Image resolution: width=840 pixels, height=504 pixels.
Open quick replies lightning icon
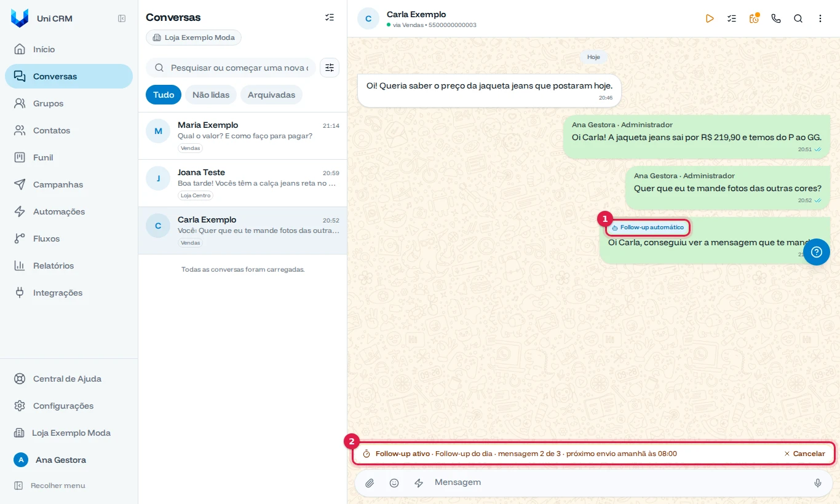(419, 483)
